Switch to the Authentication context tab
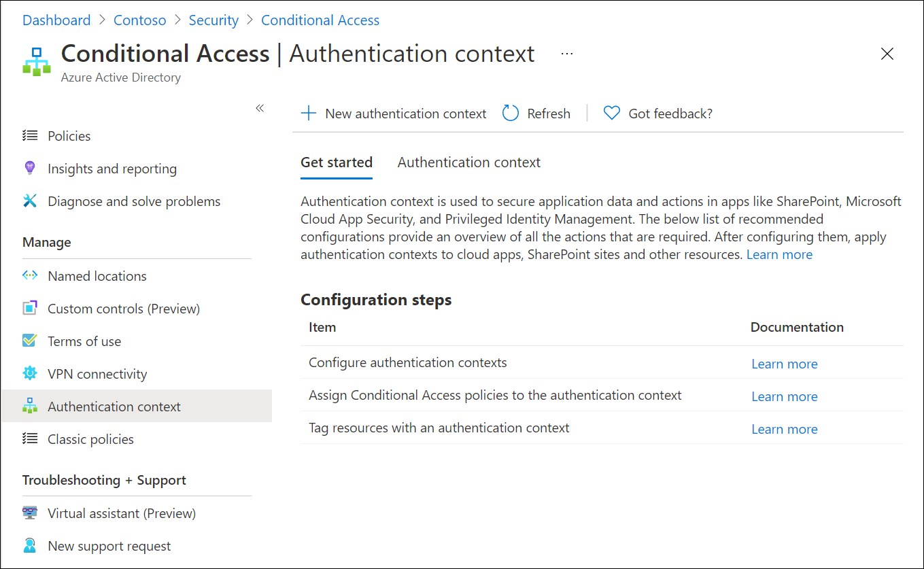The width and height of the screenshot is (924, 569). [x=468, y=162]
